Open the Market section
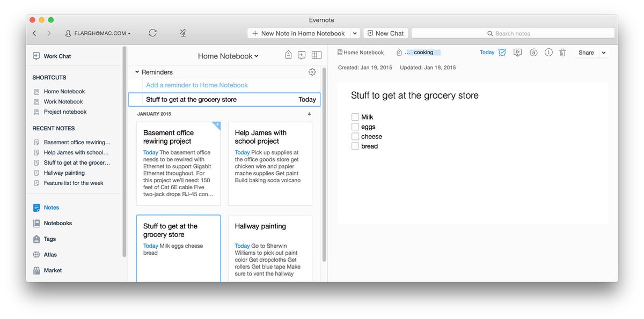 53,270
